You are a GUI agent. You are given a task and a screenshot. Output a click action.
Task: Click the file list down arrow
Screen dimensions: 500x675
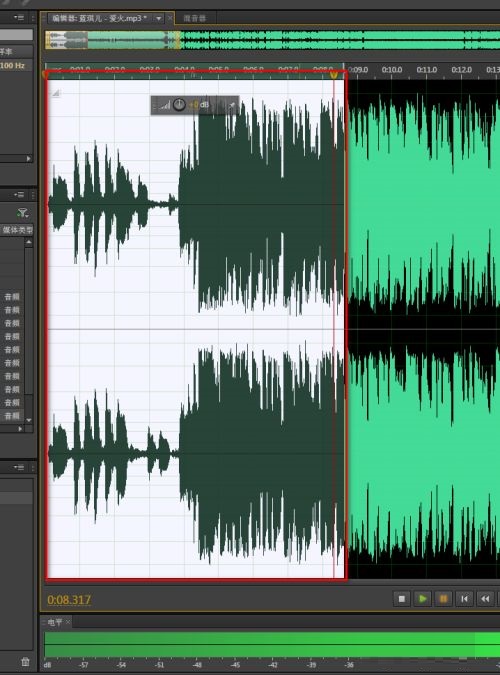pos(28,419)
